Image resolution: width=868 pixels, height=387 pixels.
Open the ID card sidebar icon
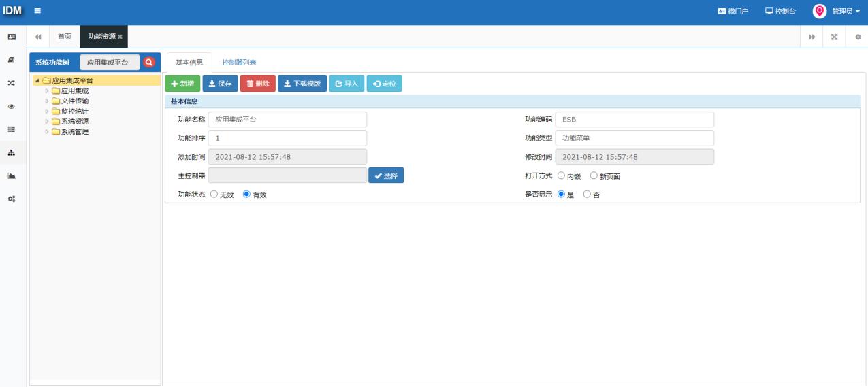click(12, 36)
